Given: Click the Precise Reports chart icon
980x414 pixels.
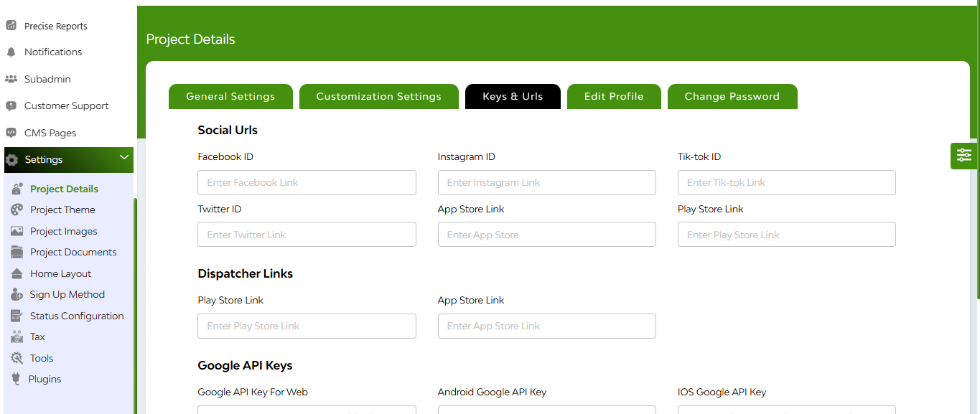Looking at the screenshot, I should (x=11, y=26).
